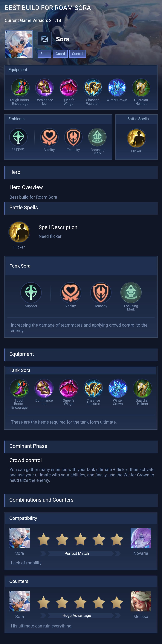Screen dimensions: 162x644
Task: Click the Guard tag button
Action: 60,54
